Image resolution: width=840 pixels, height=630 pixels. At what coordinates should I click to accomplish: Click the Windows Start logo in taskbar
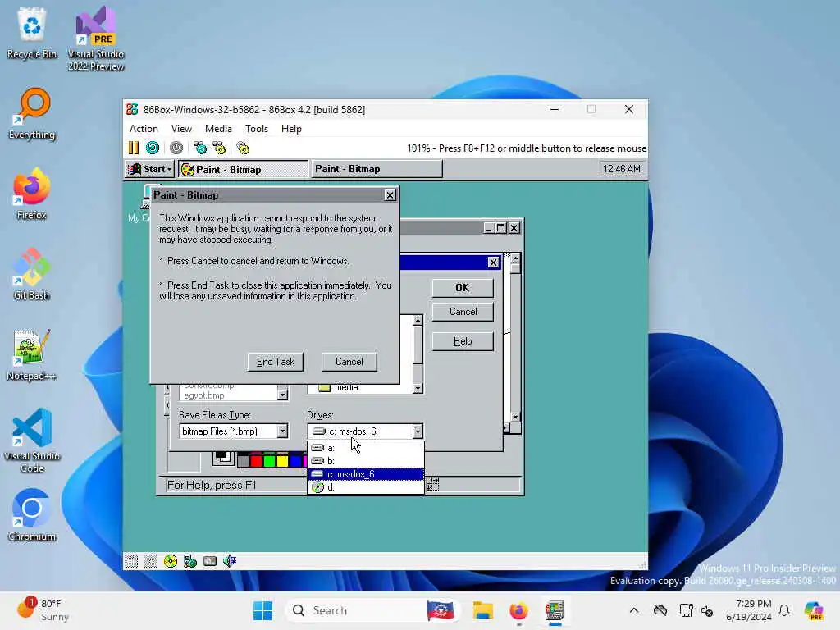(262, 610)
